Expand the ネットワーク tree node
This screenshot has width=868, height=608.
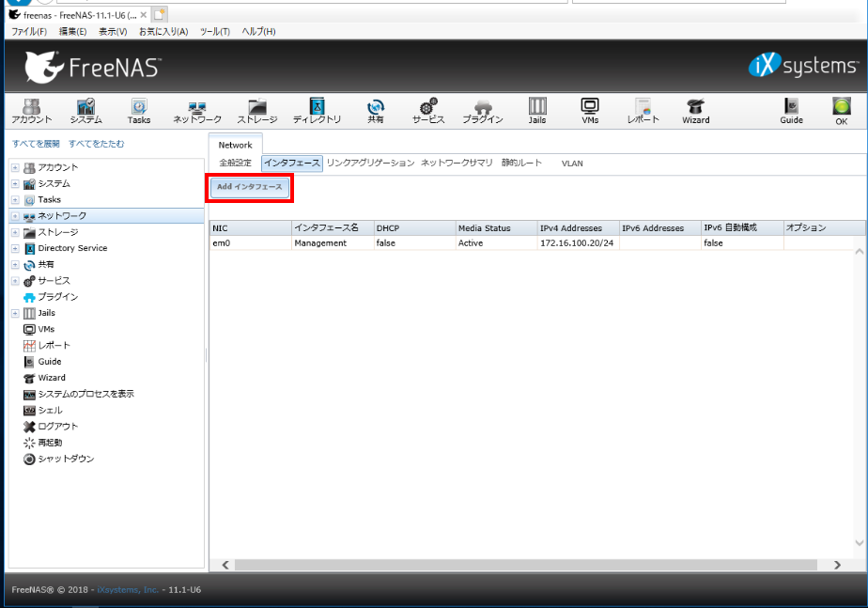pyautogui.click(x=15, y=216)
